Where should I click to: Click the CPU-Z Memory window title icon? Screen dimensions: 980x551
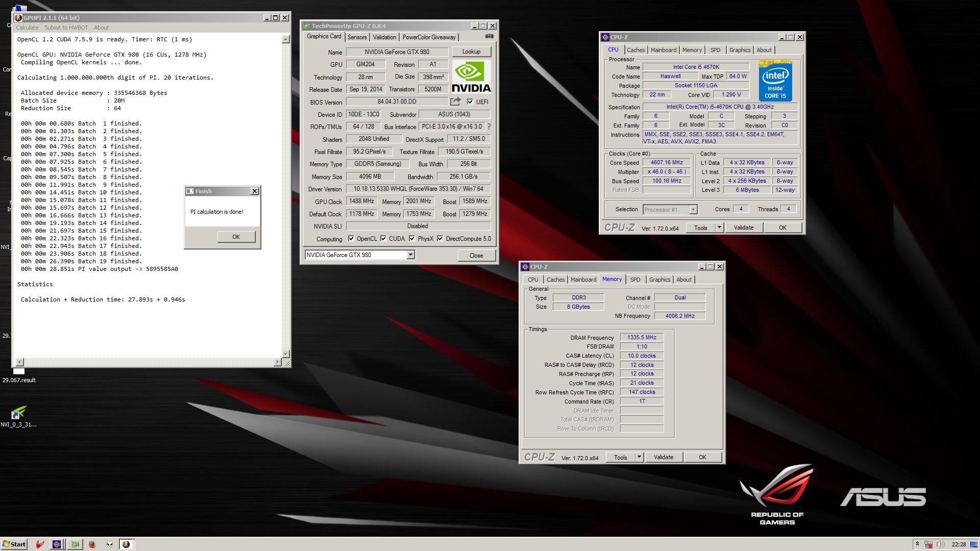525,267
